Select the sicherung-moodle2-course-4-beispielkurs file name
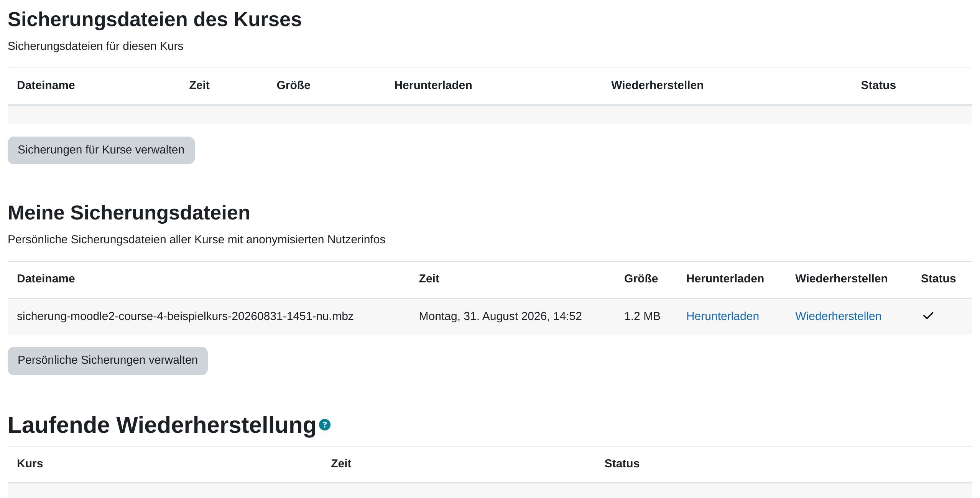The image size is (980, 498). [x=185, y=316]
